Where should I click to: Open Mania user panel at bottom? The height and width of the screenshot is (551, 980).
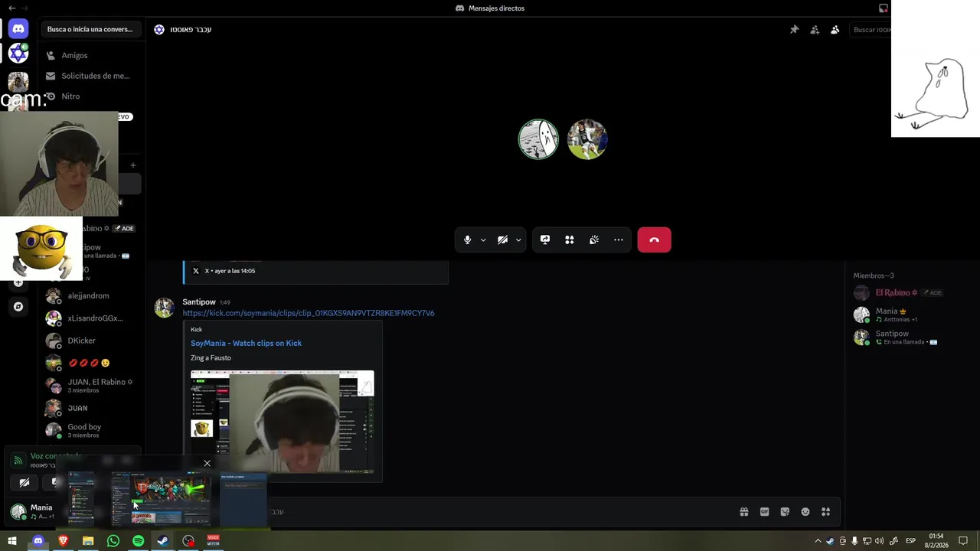(32, 511)
